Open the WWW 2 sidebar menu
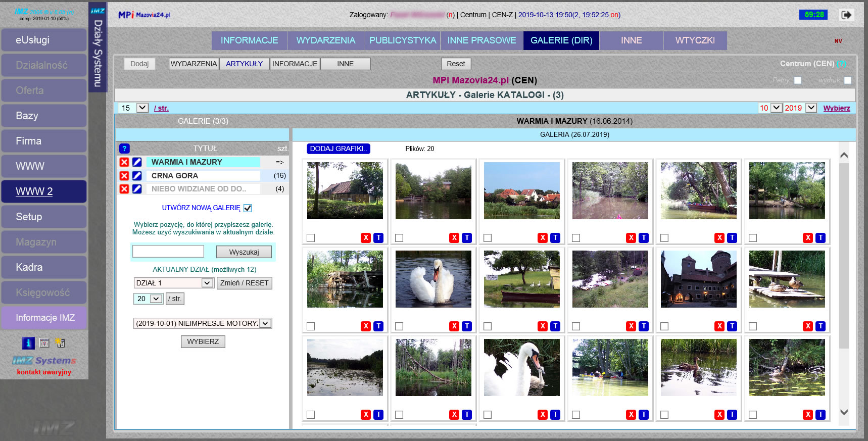The width and height of the screenshot is (868, 441). tap(44, 191)
